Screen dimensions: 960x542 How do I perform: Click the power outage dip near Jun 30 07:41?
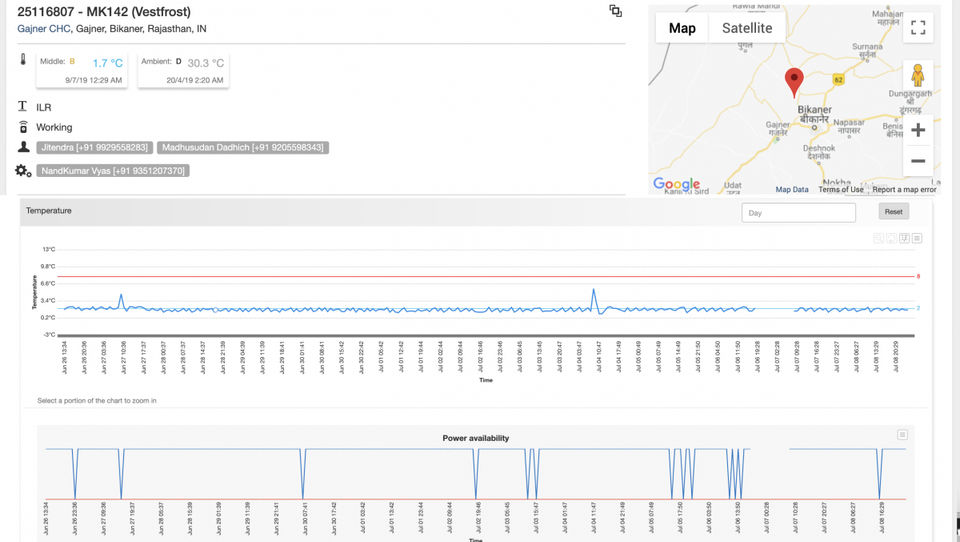[303, 475]
